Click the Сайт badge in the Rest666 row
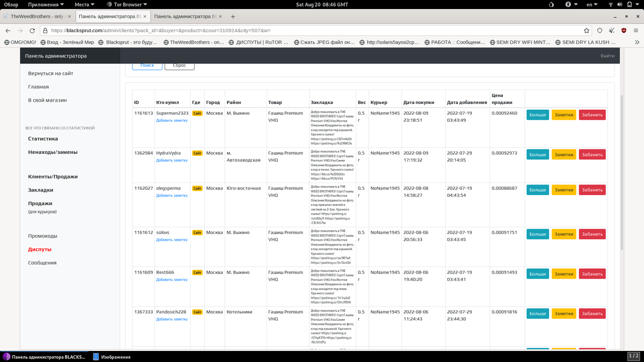644x362 pixels. click(197, 273)
